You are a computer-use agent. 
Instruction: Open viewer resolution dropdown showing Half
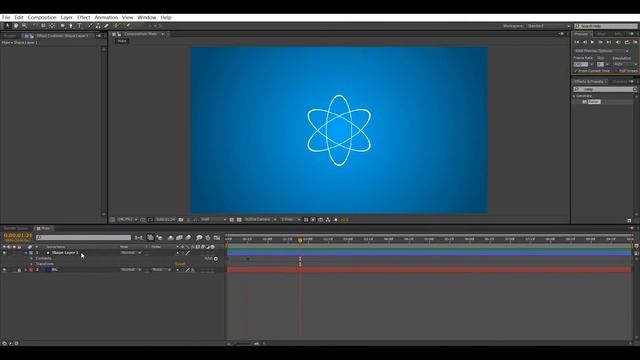tap(213, 220)
